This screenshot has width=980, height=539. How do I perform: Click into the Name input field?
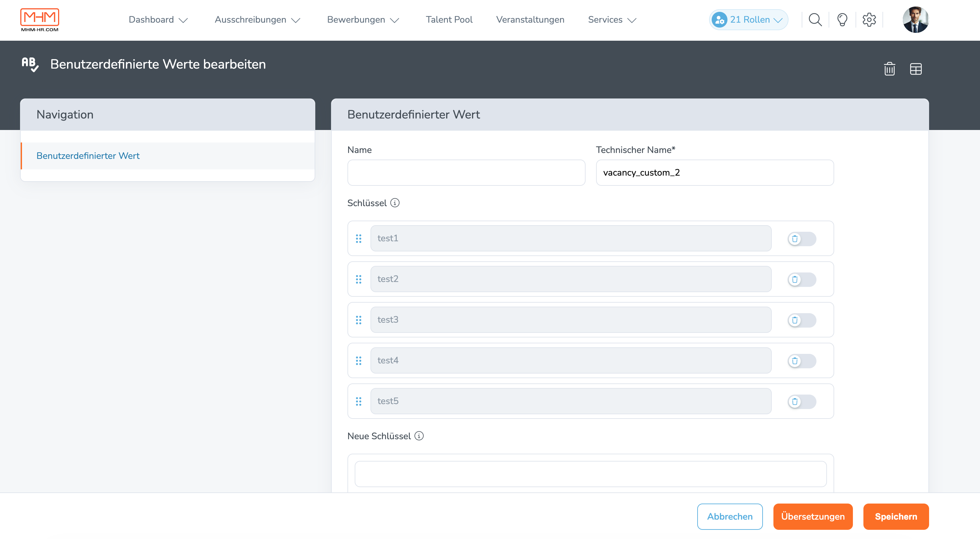[466, 173]
